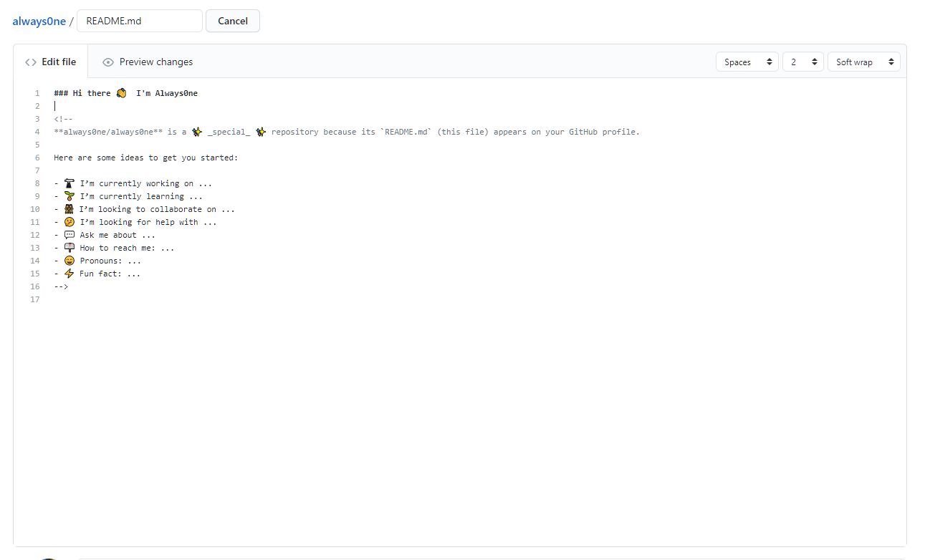This screenshot has width=925, height=560.
Task: Click the seedling emoji on line 9
Action: point(70,196)
